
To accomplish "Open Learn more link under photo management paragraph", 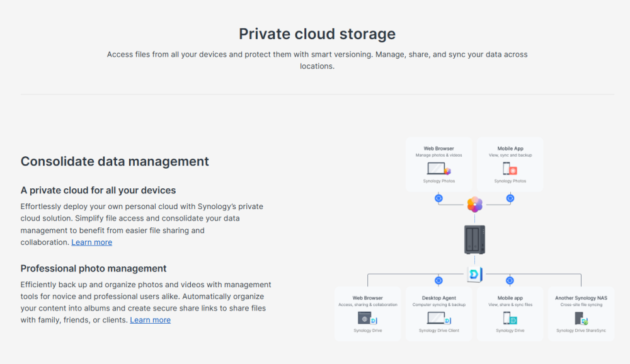I will pyautogui.click(x=151, y=320).
